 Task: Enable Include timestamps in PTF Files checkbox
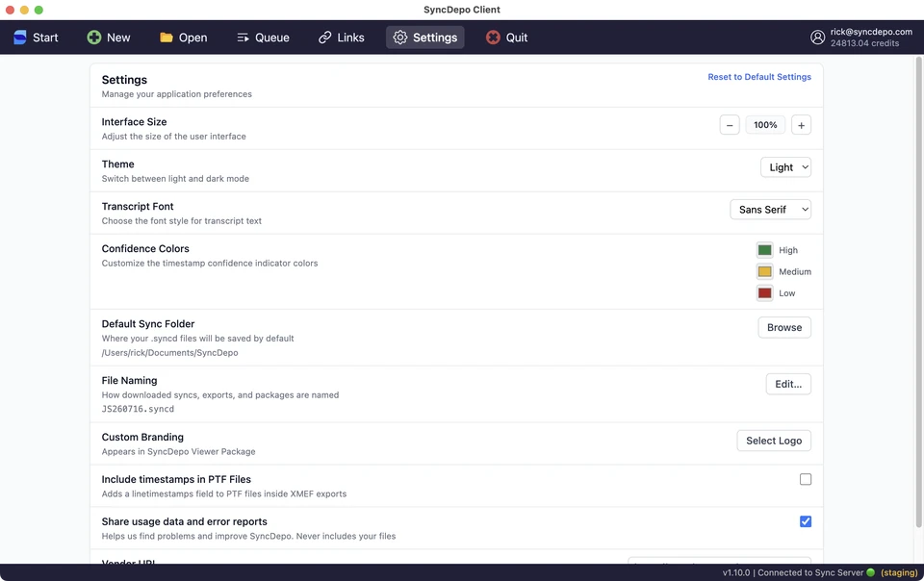pos(805,479)
